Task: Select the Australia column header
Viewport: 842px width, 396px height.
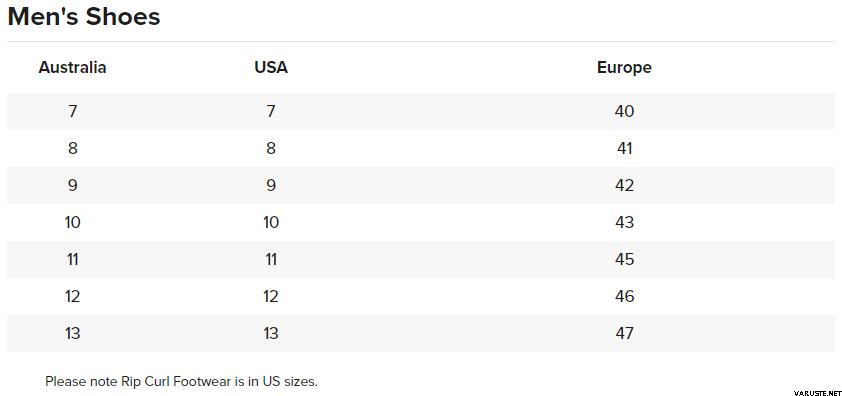Action: tap(72, 68)
